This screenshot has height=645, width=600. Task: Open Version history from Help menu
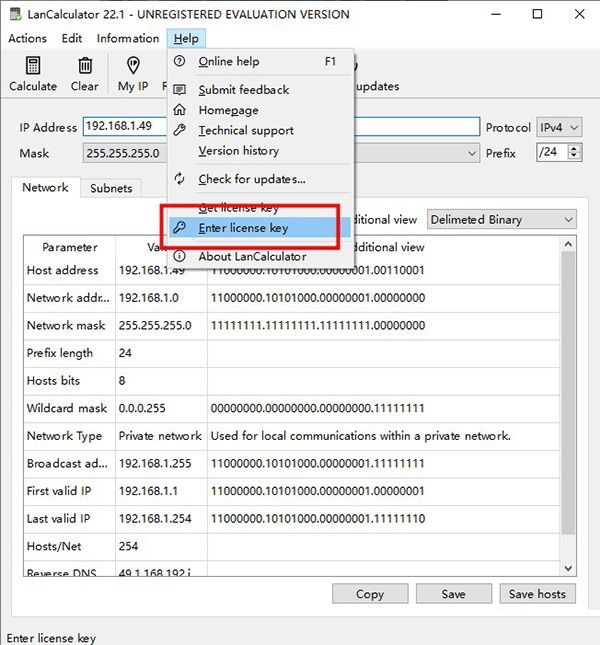coord(260,151)
